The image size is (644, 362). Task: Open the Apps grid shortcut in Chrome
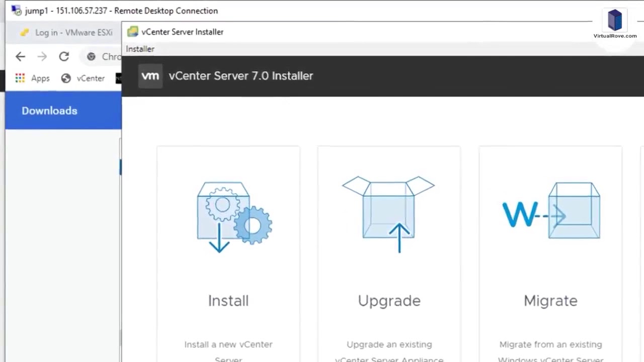32,78
